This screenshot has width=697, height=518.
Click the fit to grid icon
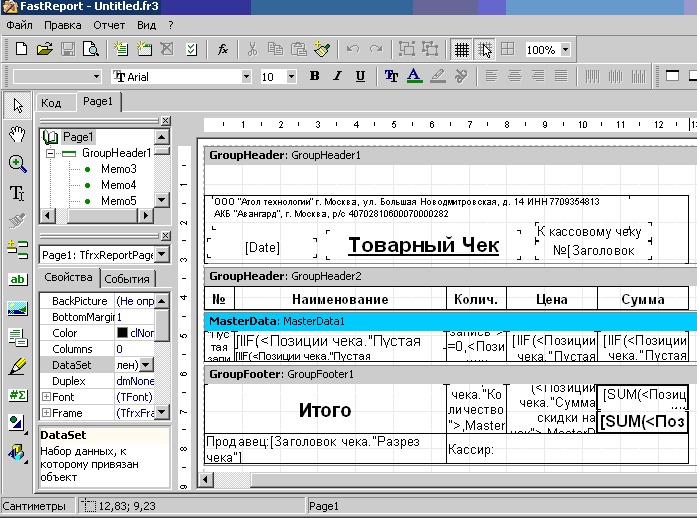pyautogui.click(x=508, y=49)
